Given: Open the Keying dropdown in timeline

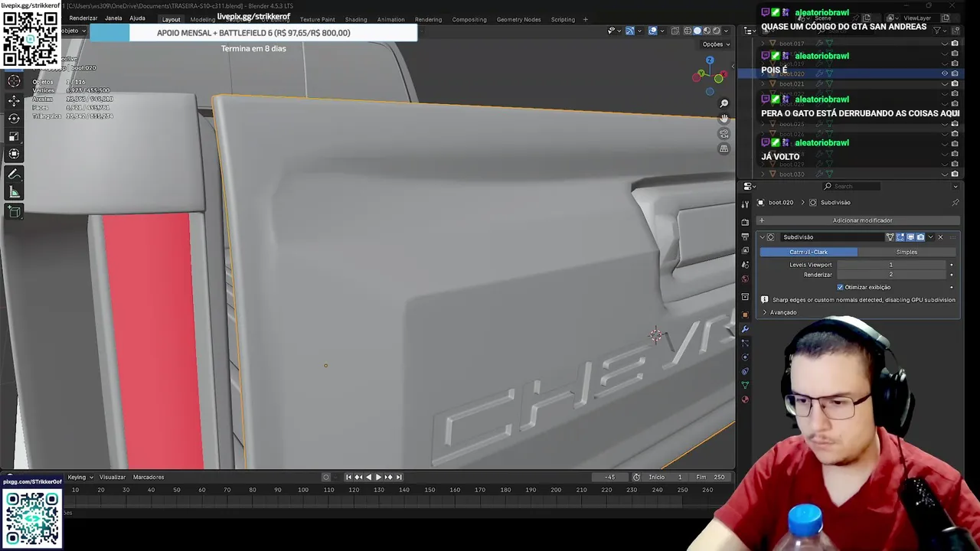Looking at the screenshot, I should tap(80, 477).
